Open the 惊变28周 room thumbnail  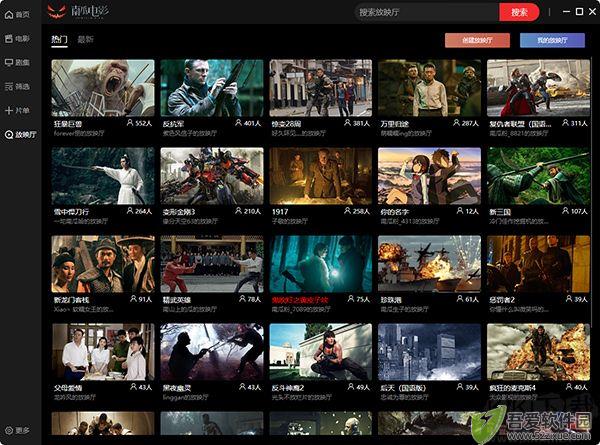coord(321,88)
